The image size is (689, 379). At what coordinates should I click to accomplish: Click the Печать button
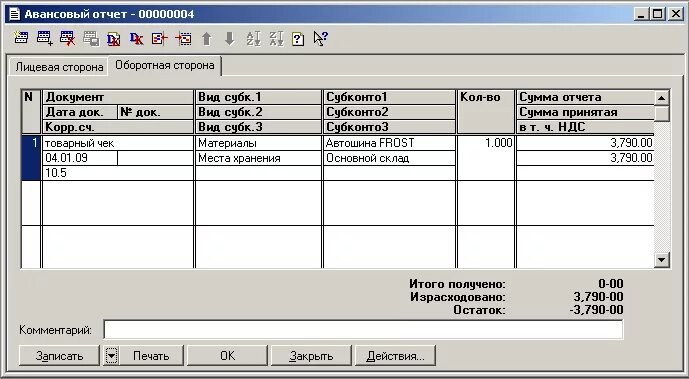click(151, 356)
